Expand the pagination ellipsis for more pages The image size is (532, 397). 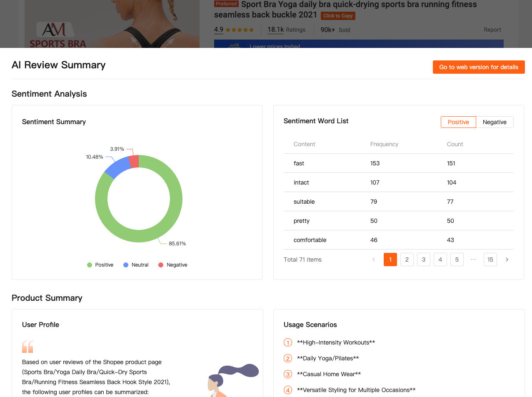coord(473,260)
